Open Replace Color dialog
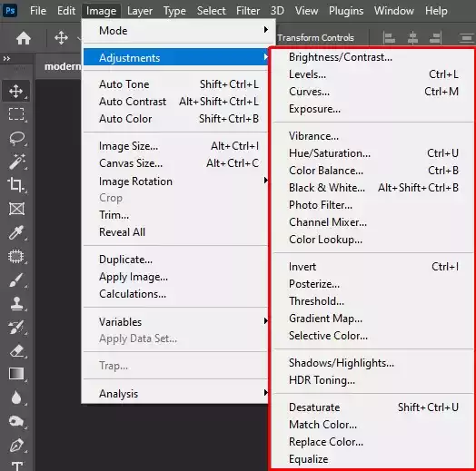 pos(372,442)
